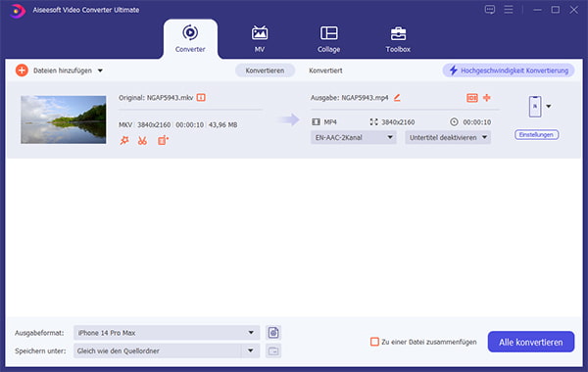This screenshot has width=588, height=372.
Task: Click the video thumbnail preview
Action: pyautogui.click(x=64, y=119)
